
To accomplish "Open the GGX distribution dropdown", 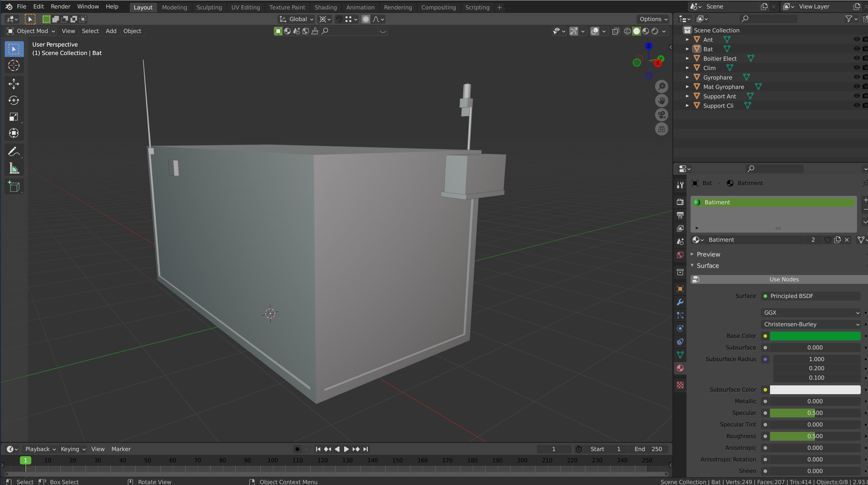I will click(x=811, y=313).
